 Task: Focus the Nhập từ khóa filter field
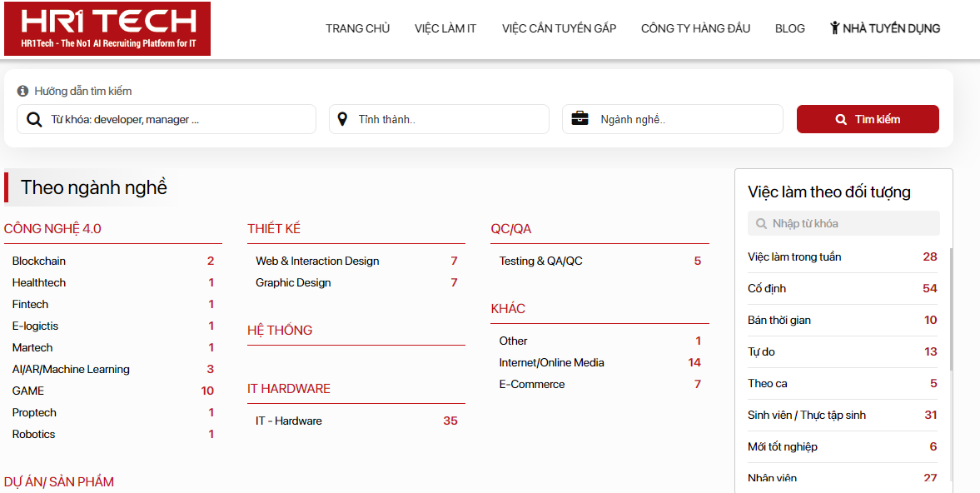(843, 223)
